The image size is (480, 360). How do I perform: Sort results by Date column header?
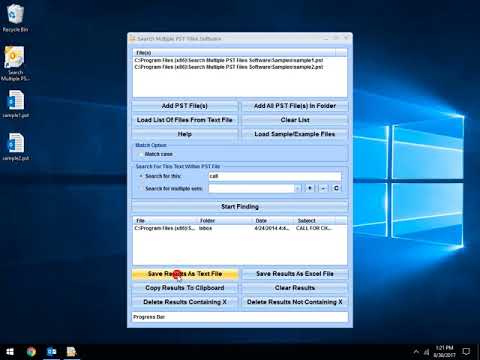(x=274, y=221)
